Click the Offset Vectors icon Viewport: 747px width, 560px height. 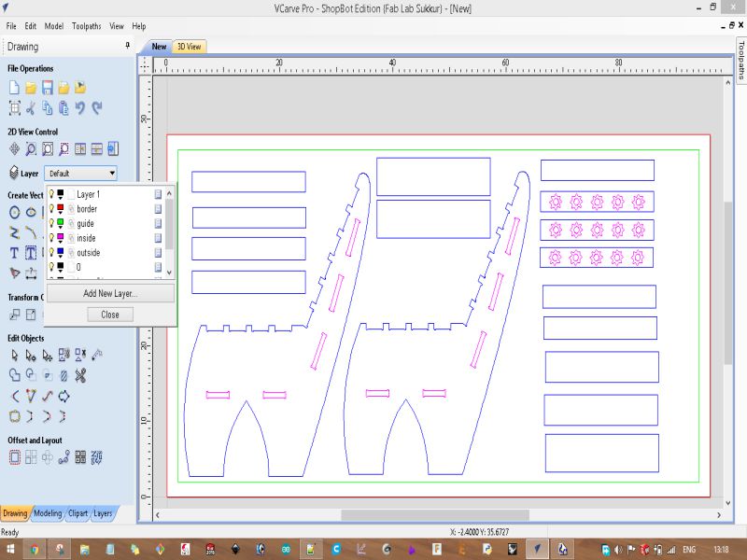tap(14, 457)
